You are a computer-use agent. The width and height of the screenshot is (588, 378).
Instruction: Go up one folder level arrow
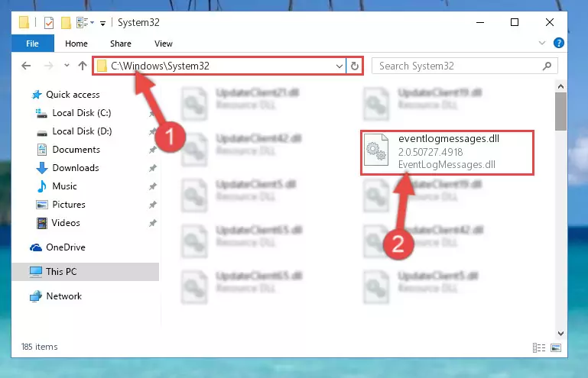[83, 66]
